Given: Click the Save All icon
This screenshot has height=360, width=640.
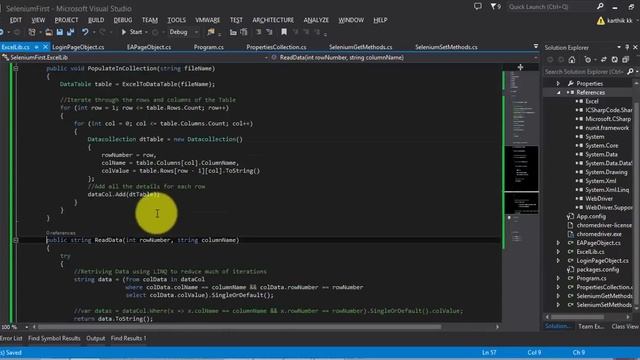Looking at the screenshot, I should 71,32.
